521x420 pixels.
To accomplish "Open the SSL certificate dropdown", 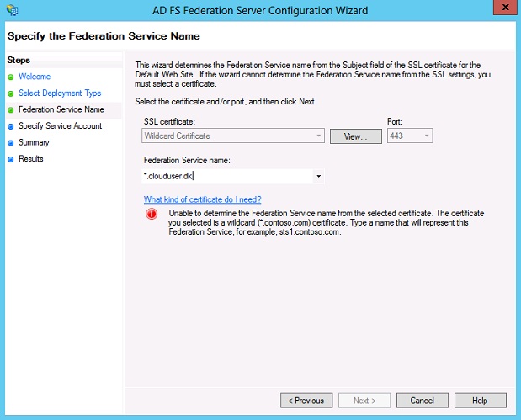I will (233, 136).
